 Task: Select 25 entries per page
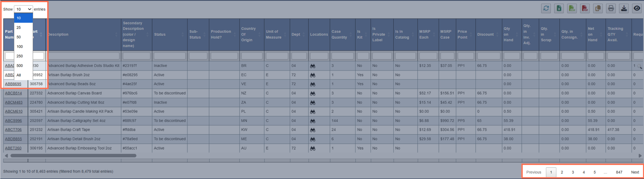pyautogui.click(x=23, y=27)
